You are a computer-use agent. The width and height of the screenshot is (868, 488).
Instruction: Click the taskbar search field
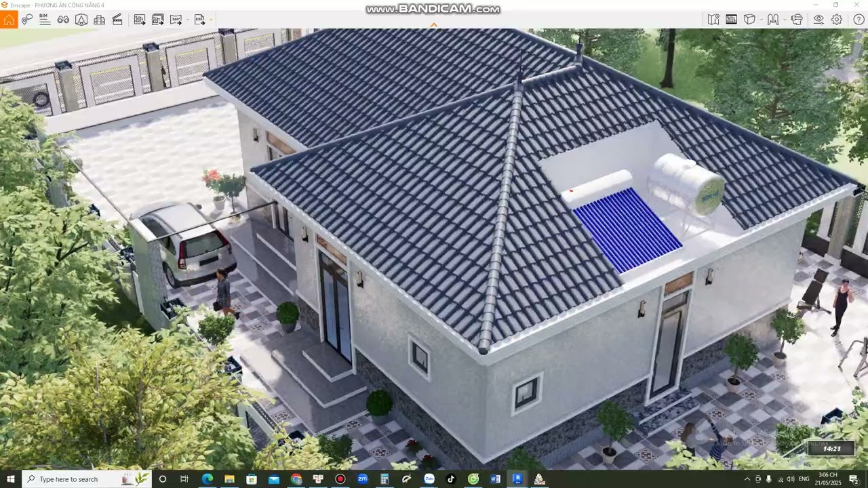click(86, 479)
